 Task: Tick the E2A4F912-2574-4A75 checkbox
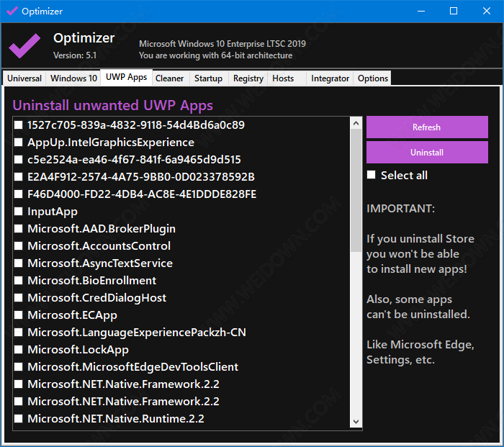point(18,177)
